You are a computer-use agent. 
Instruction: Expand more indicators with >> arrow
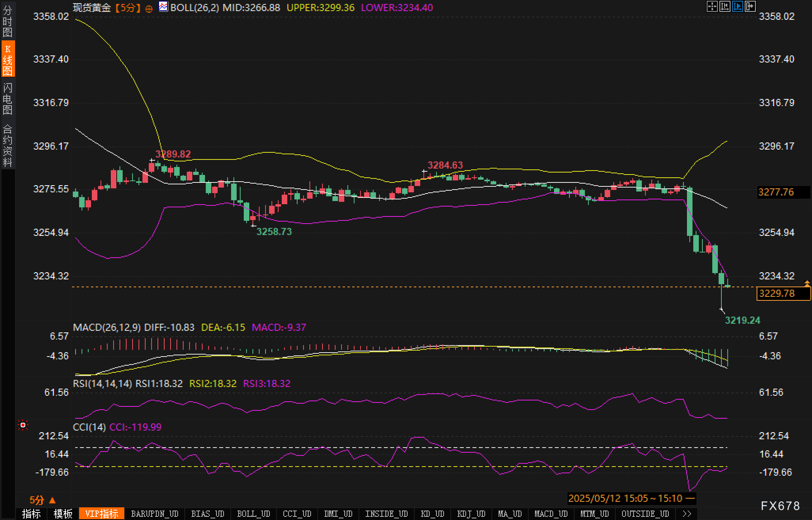687,514
